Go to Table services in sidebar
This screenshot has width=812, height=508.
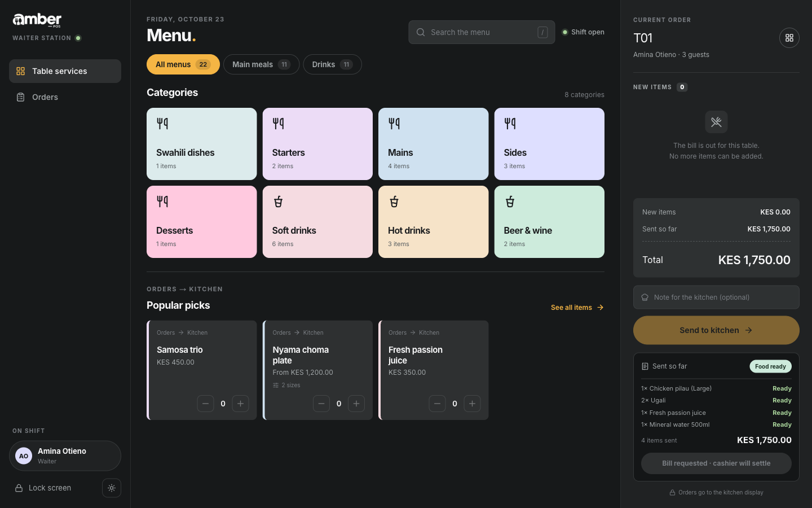[65, 71]
